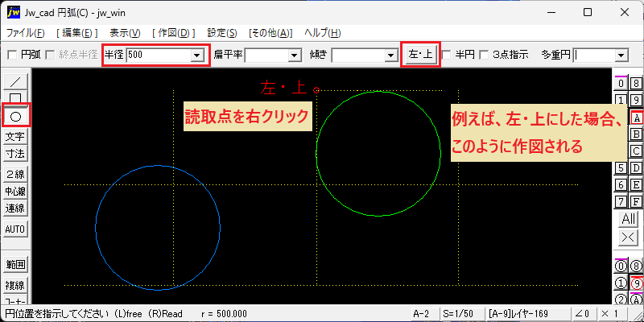Viewport: 644px width, 322px height.
Task: Switch to layer group 9
Action: click(636, 100)
